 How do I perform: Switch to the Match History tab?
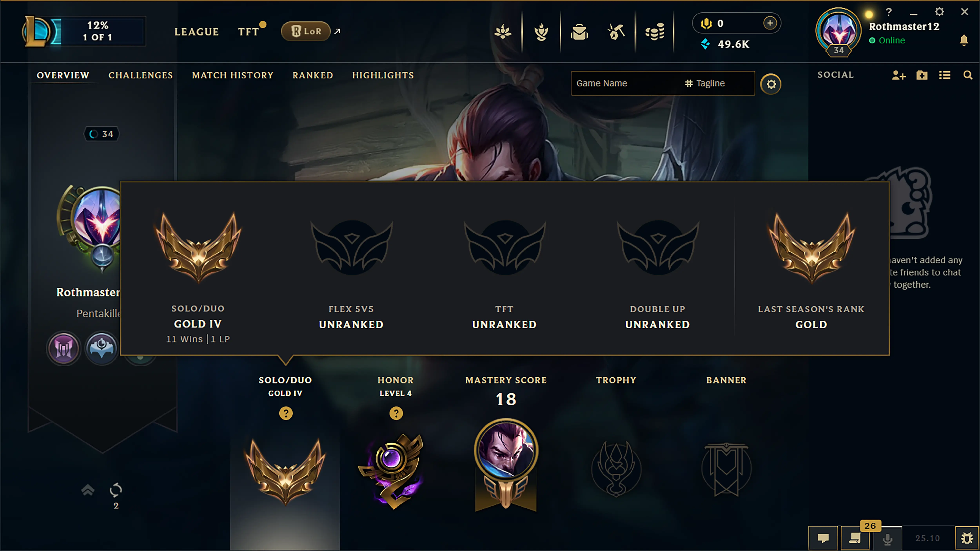(233, 75)
